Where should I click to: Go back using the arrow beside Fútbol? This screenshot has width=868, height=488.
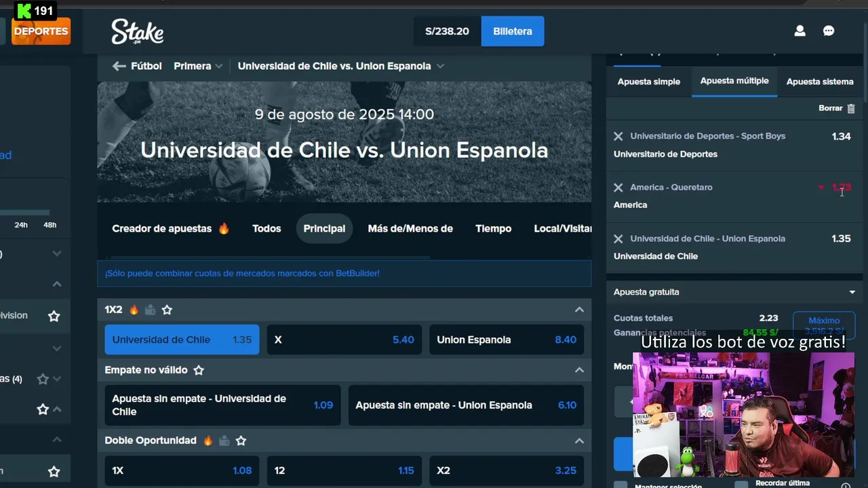pyautogui.click(x=119, y=66)
